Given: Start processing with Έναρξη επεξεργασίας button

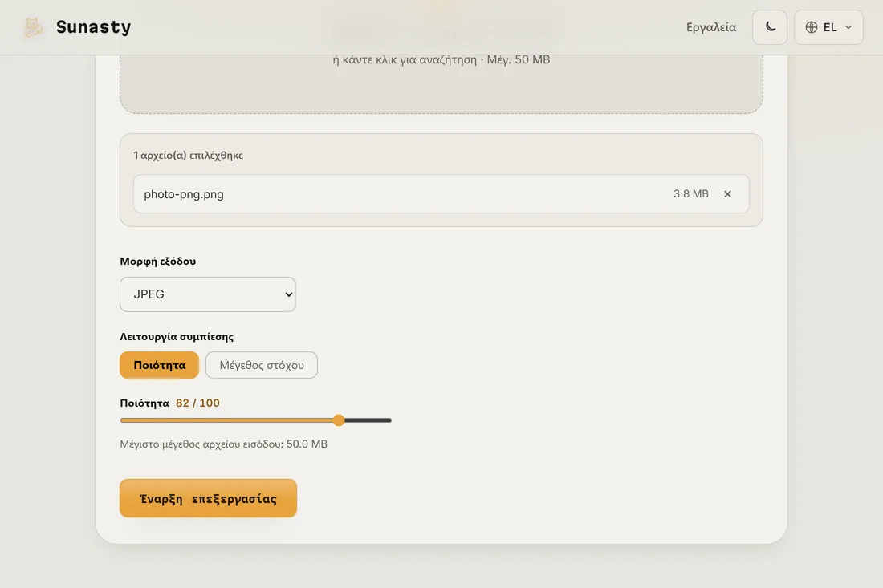Looking at the screenshot, I should [x=209, y=498].
